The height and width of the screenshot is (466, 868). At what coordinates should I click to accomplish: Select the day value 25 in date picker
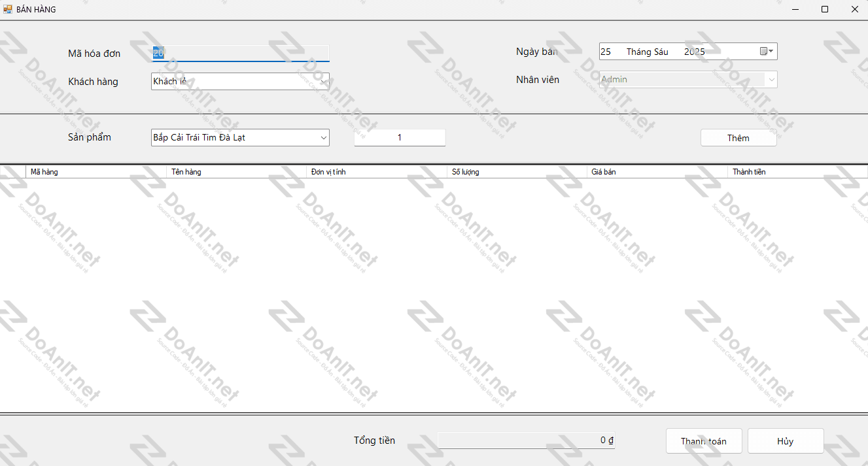pyautogui.click(x=606, y=52)
